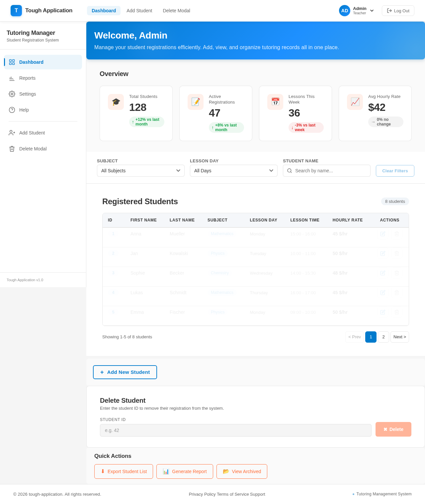Click the Avg Hourly Rate chart icon
Image resolution: width=425 pixels, height=504 pixels.
tap(355, 102)
